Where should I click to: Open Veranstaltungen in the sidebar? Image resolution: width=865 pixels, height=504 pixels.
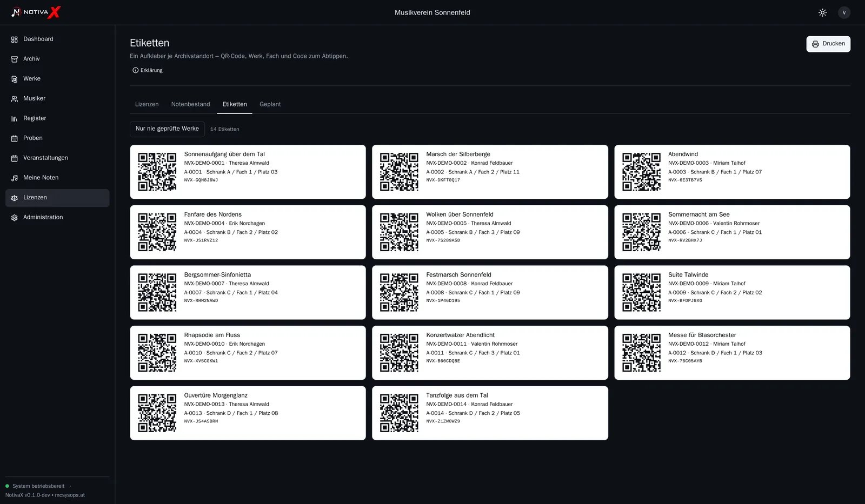[57, 158]
